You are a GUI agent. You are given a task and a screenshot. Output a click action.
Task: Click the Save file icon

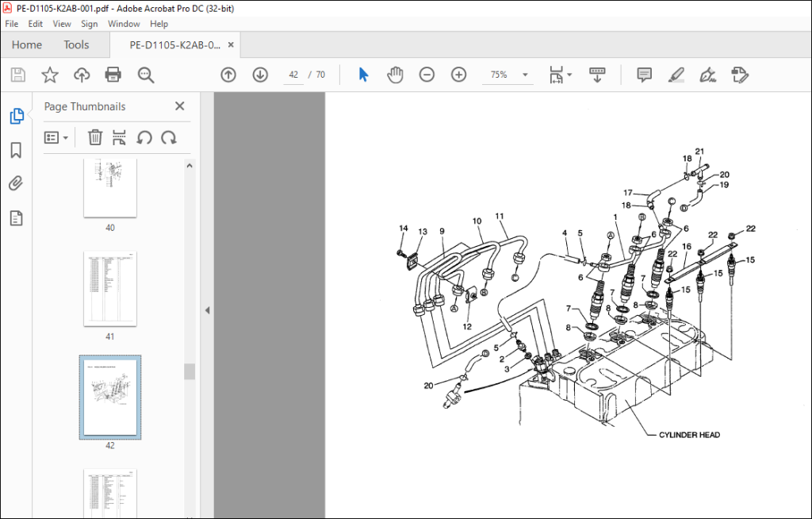18,75
